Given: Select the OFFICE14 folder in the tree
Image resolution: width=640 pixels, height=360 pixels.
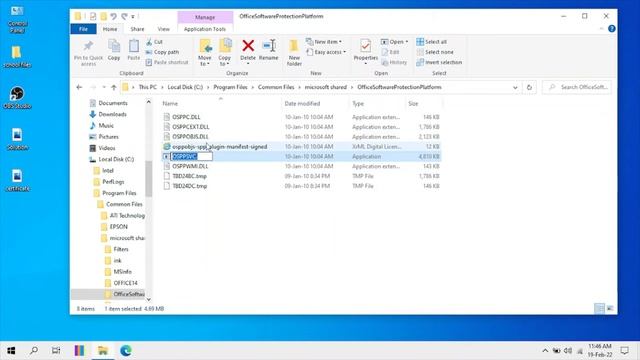Looking at the screenshot, I should tap(125, 283).
